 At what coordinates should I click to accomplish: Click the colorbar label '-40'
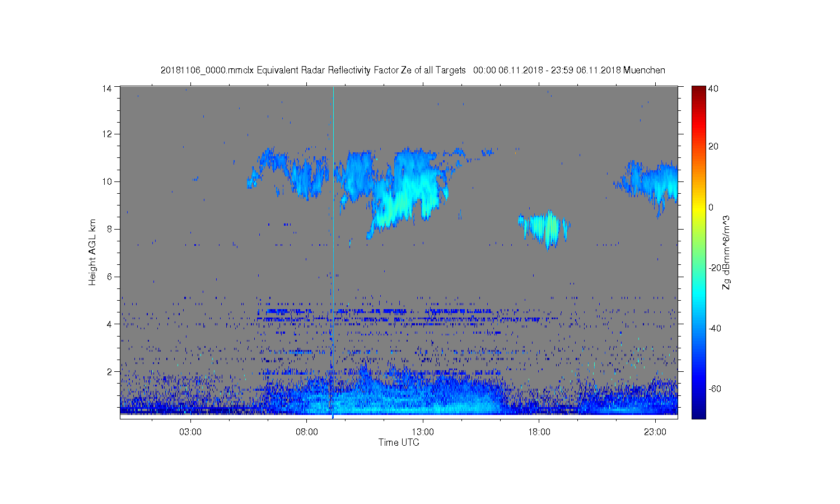(x=714, y=328)
